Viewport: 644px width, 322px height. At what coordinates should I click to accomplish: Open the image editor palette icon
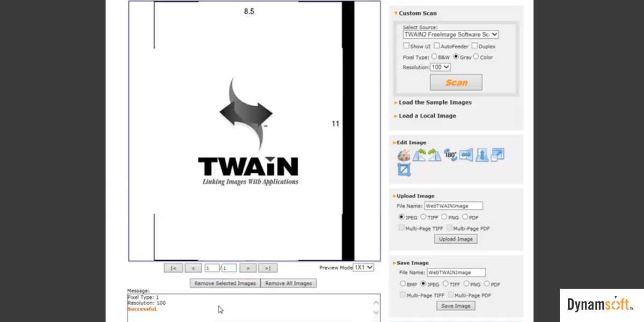coord(404,156)
